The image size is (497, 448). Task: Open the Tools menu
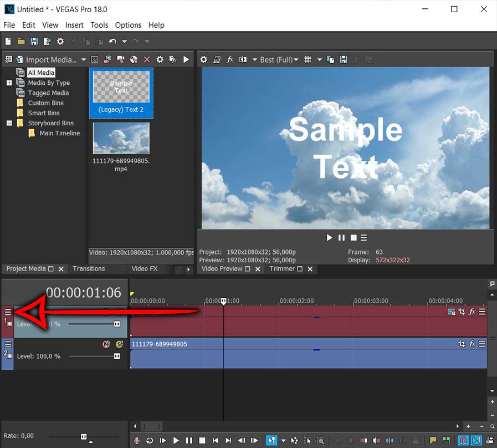click(x=99, y=25)
